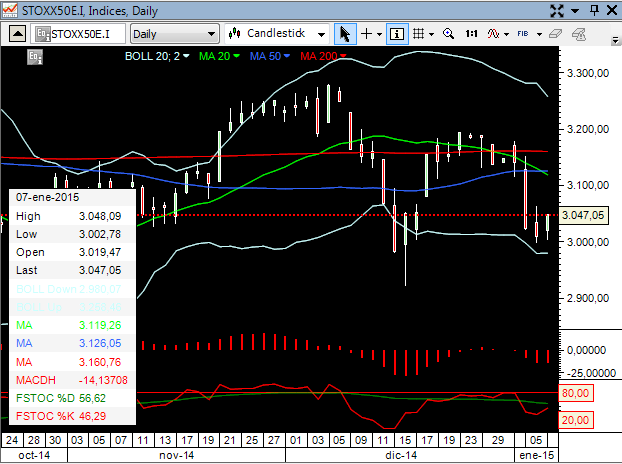Add a technical indicator study
This screenshot has width=622, height=464.
(x=493, y=34)
